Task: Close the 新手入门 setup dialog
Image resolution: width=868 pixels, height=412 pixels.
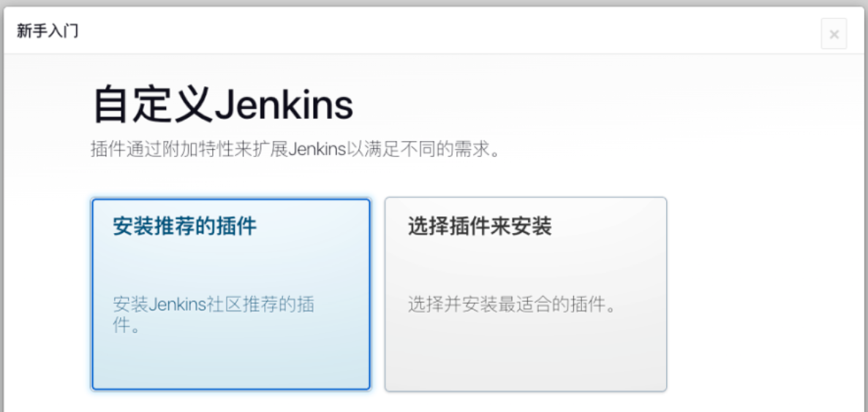Action: (x=834, y=34)
